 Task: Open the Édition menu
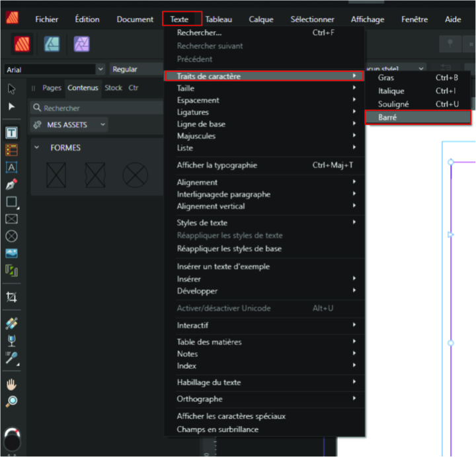coord(87,19)
